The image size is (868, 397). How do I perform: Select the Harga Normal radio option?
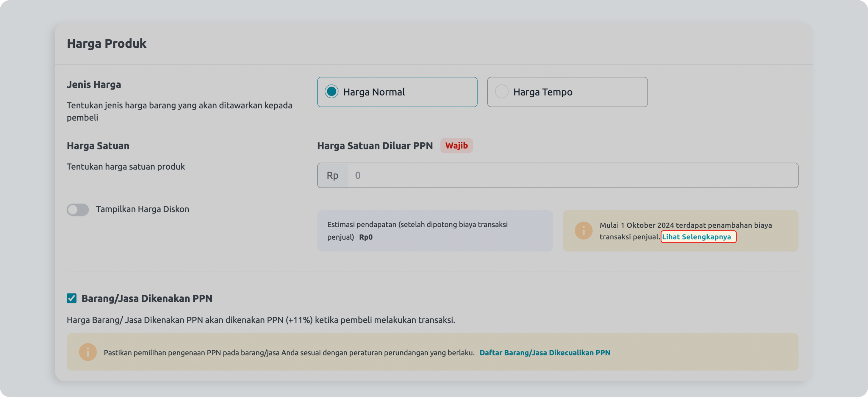tap(397, 92)
